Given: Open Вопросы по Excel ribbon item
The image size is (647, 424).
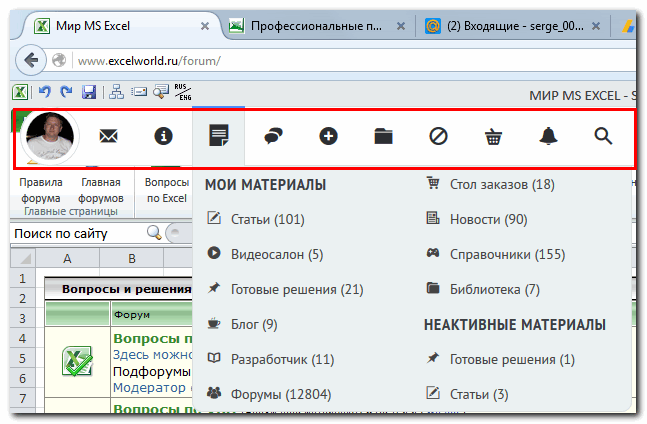Looking at the screenshot, I should 167,190.
